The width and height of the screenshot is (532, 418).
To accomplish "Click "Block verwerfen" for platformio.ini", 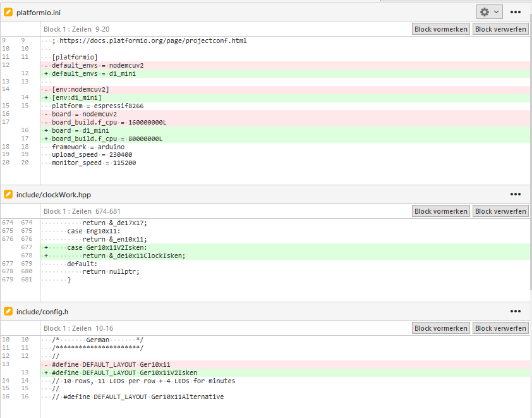I will pyautogui.click(x=500, y=28).
